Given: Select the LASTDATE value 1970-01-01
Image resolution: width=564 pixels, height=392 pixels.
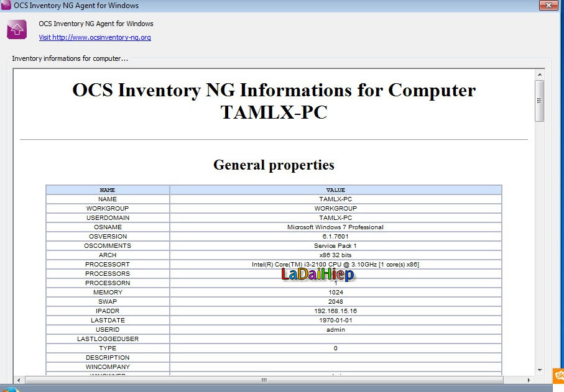Looking at the screenshot, I should click(x=336, y=321).
